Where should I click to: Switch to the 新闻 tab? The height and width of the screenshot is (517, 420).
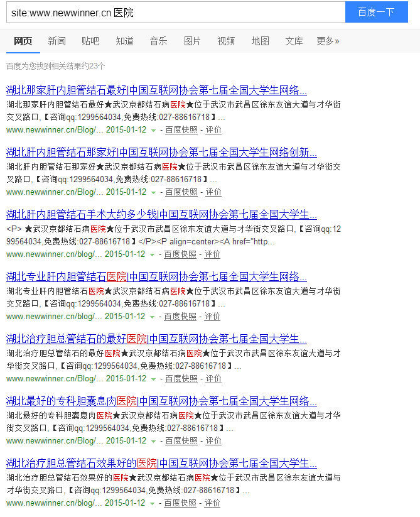coord(57,41)
